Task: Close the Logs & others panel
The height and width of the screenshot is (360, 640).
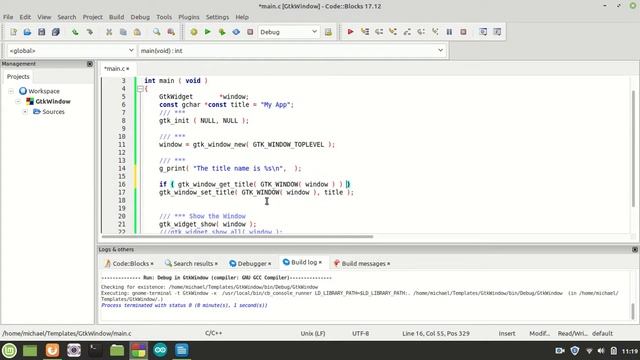Action: click(635, 249)
